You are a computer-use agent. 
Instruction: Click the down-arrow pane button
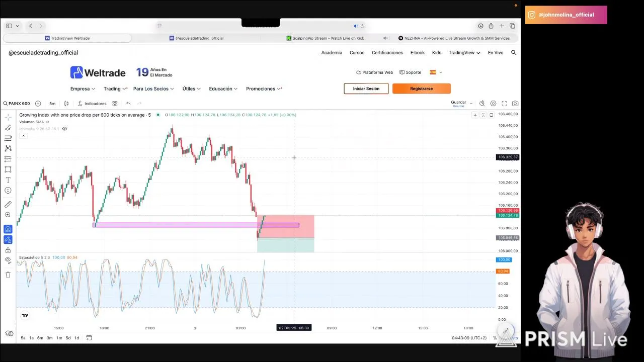(x=474, y=115)
